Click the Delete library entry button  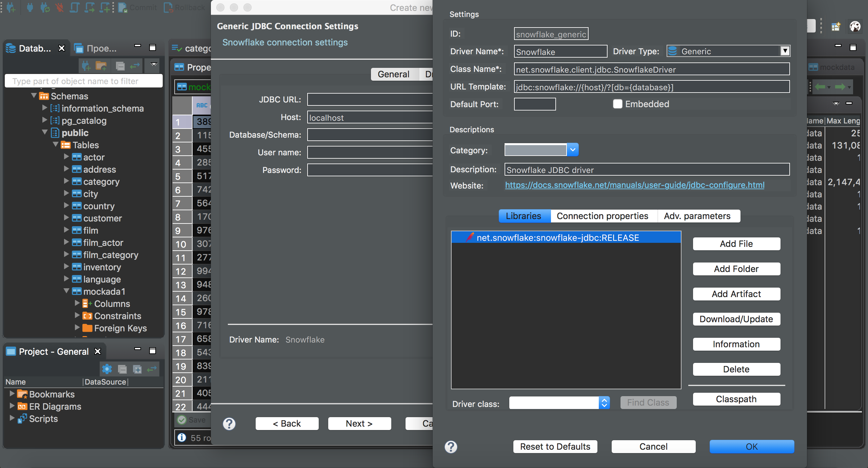pos(736,369)
